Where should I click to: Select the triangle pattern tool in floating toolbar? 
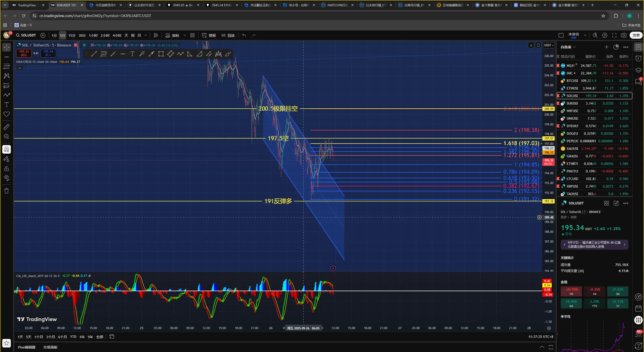[190, 54]
